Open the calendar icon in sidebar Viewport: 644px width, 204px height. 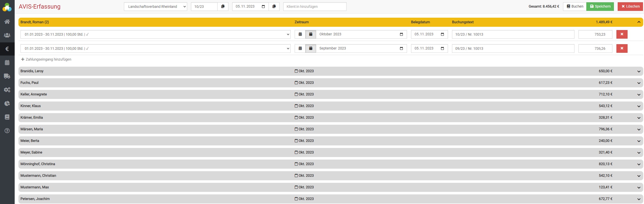7,63
